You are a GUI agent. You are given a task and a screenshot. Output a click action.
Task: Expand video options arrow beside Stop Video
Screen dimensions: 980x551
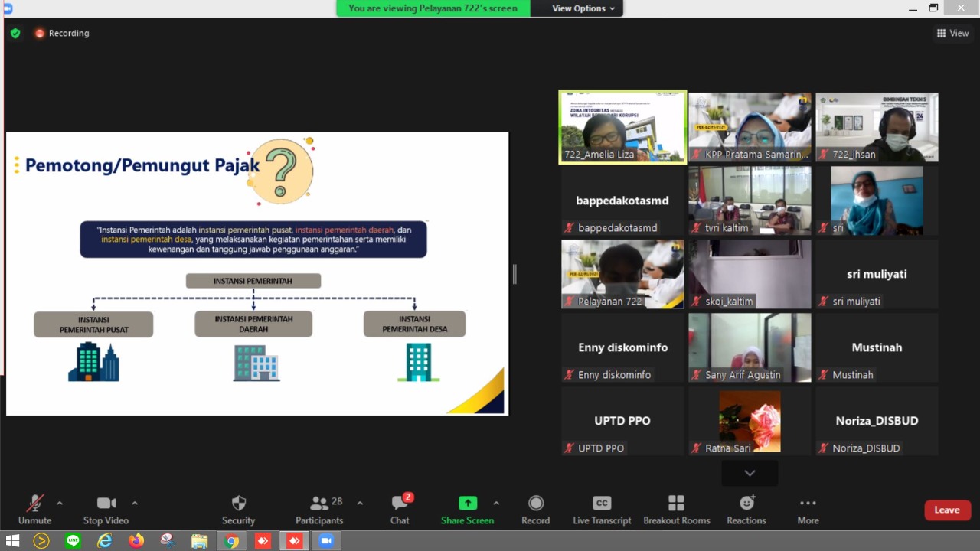pos(135,503)
